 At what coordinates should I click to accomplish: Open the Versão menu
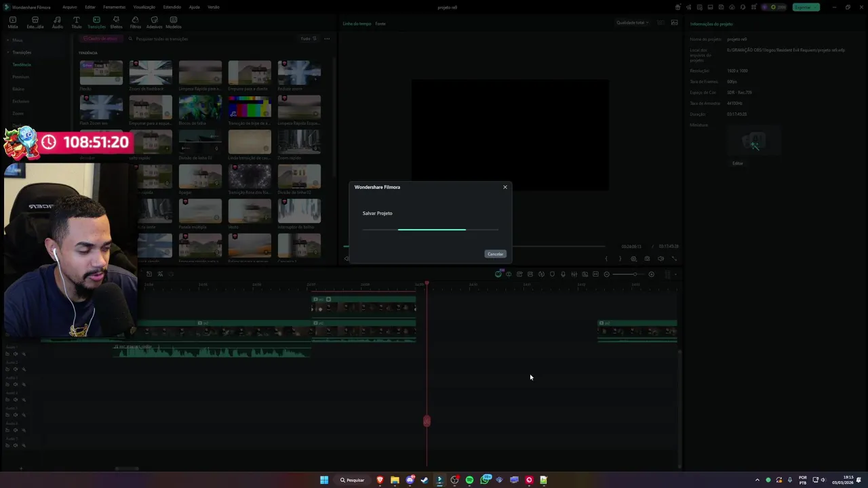[x=214, y=7]
